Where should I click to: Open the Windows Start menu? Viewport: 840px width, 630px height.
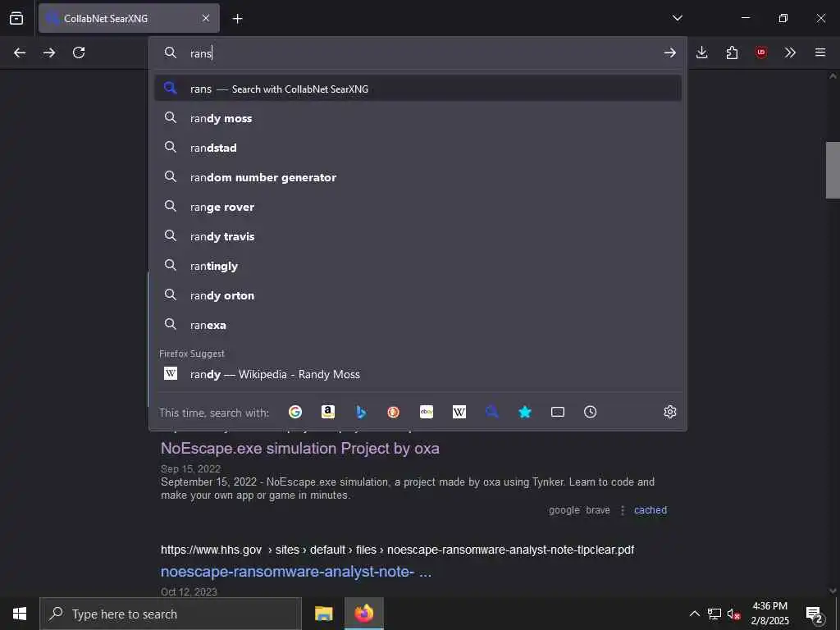[x=20, y=614]
